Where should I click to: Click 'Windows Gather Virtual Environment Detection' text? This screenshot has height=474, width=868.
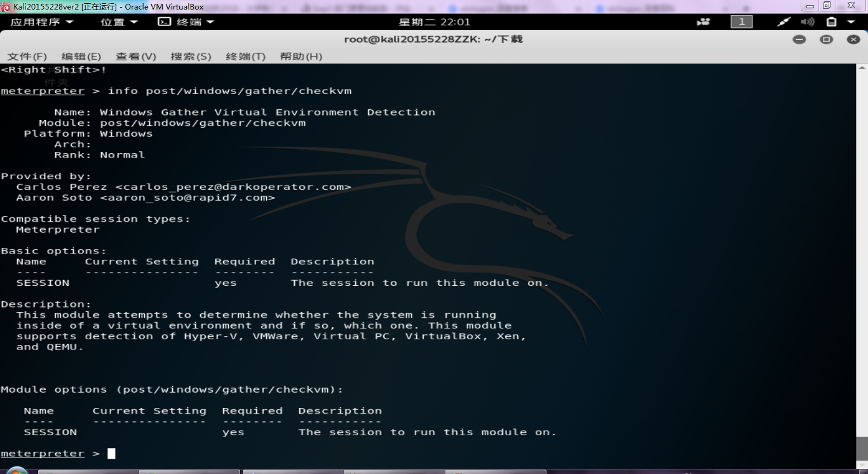[268, 112]
